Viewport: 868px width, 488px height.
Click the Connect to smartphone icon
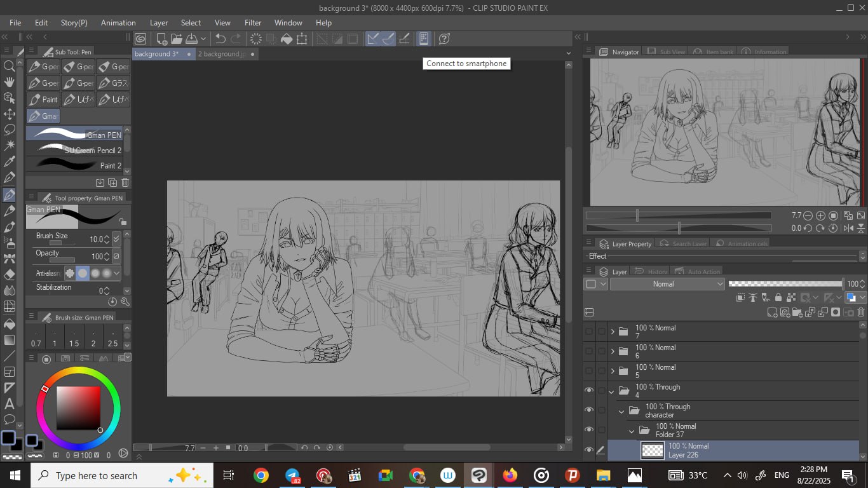tap(423, 39)
